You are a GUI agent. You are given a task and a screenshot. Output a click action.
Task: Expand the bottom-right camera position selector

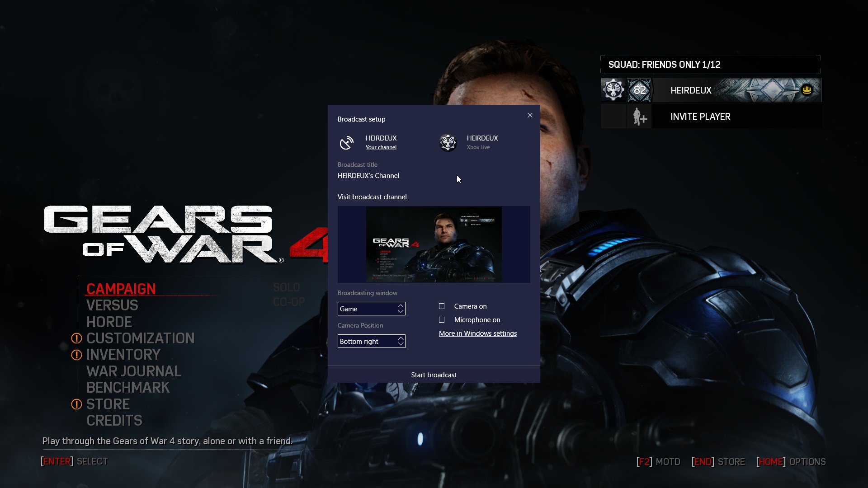[x=371, y=341]
